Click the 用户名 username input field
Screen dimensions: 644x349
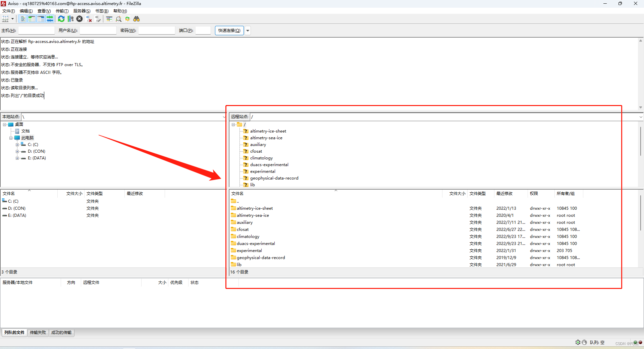pyautogui.click(x=98, y=31)
